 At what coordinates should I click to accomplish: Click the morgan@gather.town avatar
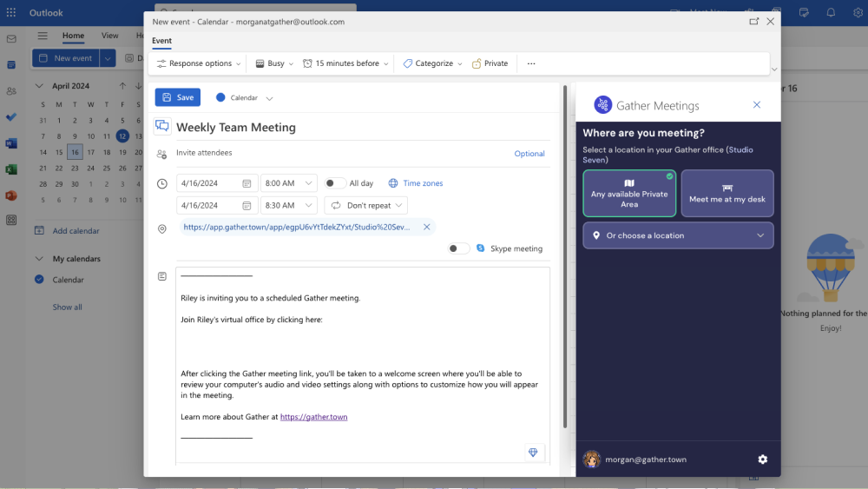591,459
